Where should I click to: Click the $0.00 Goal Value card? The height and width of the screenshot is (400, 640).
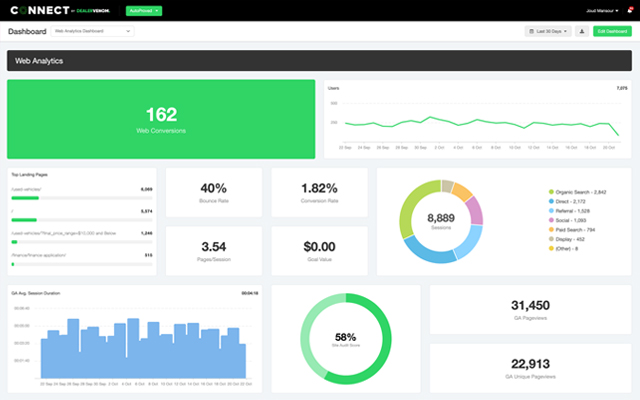[320, 251]
